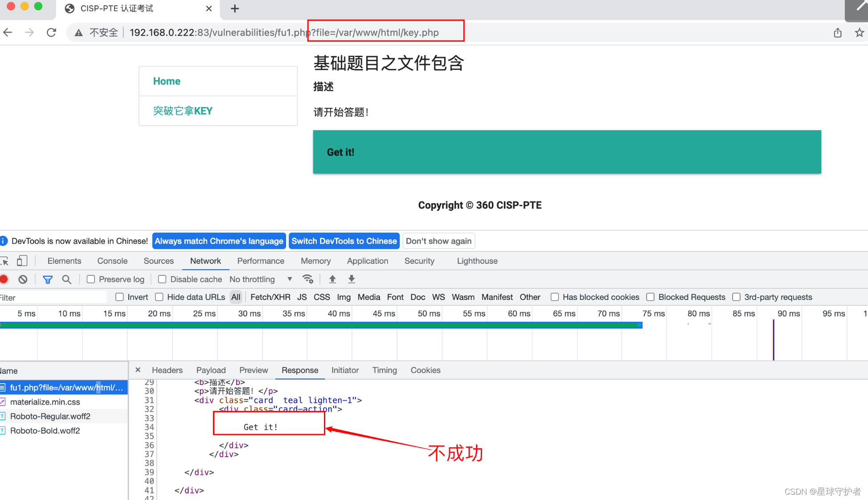Bookmark page with the star icon
This screenshot has width=868, height=500.
tap(859, 33)
